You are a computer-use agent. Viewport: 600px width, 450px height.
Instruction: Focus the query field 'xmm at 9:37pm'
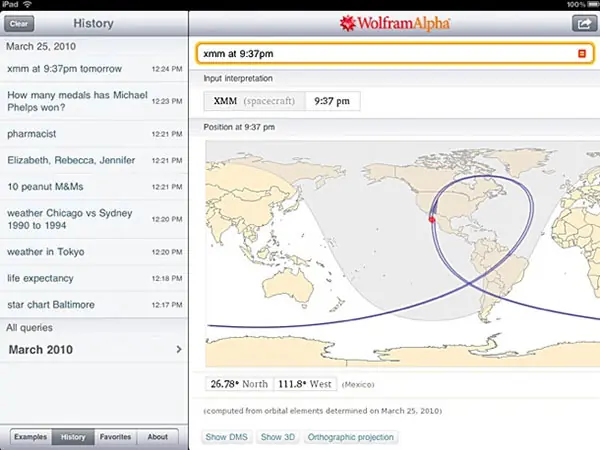[x=395, y=54]
